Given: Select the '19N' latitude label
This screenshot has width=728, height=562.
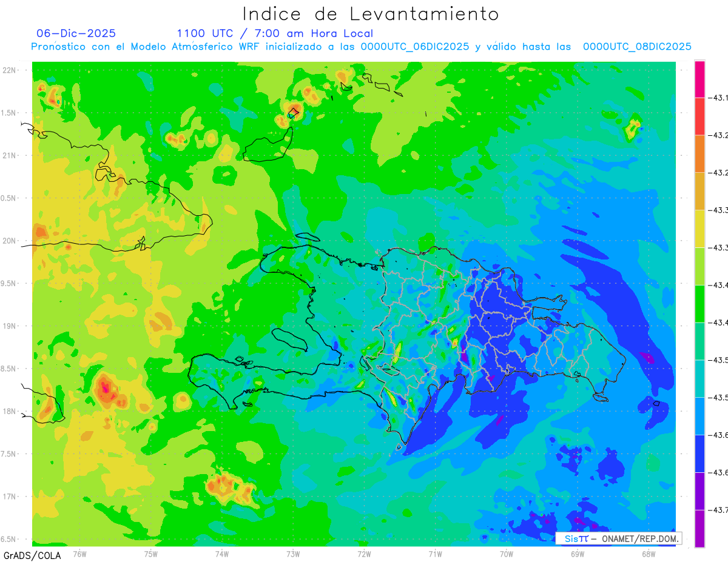Looking at the screenshot, I should [8, 326].
